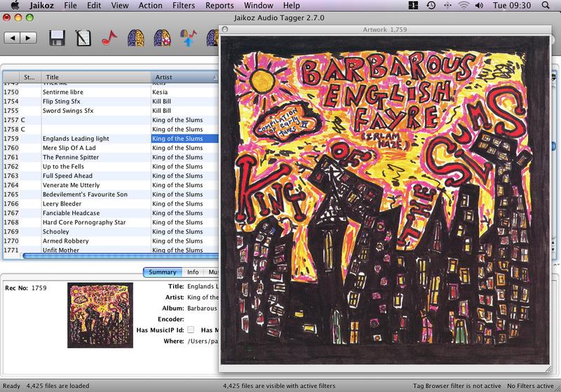Click the forward navigation arrow button
561x392 pixels.
coord(29,38)
